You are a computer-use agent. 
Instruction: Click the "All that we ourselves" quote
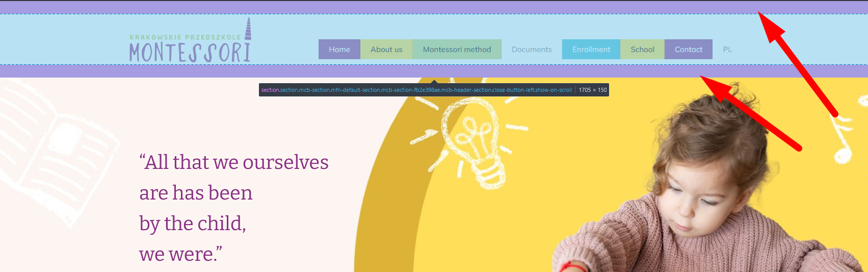click(x=234, y=162)
